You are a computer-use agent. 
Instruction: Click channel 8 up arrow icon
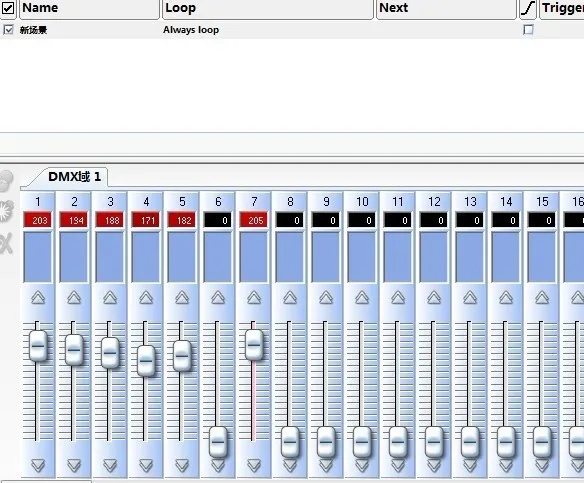tap(290, 298)
